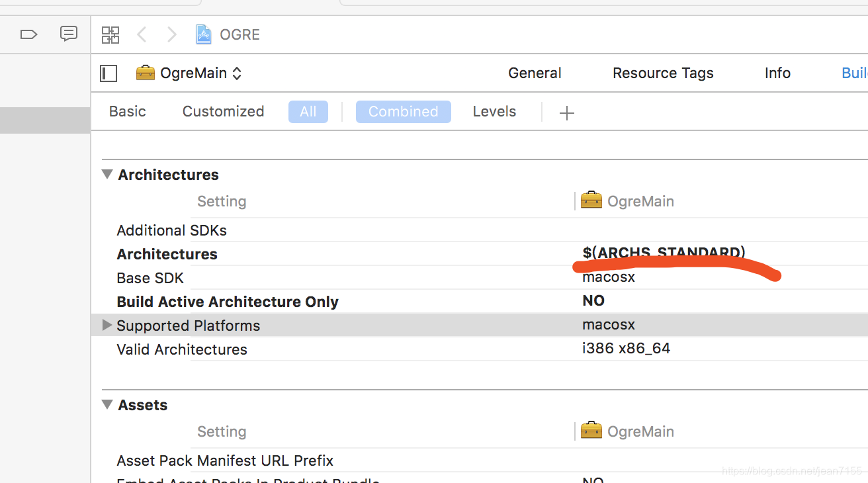Image resolution: width=868 pixels, height=483 pixels.
Task: Change Supported Platforms macosx value
Action: pyautogui.click(x=609, y=325)
